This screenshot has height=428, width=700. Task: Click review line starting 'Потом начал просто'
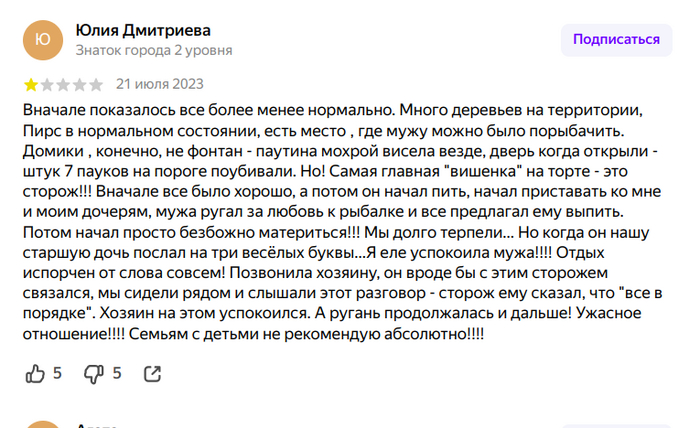point(336,232)
